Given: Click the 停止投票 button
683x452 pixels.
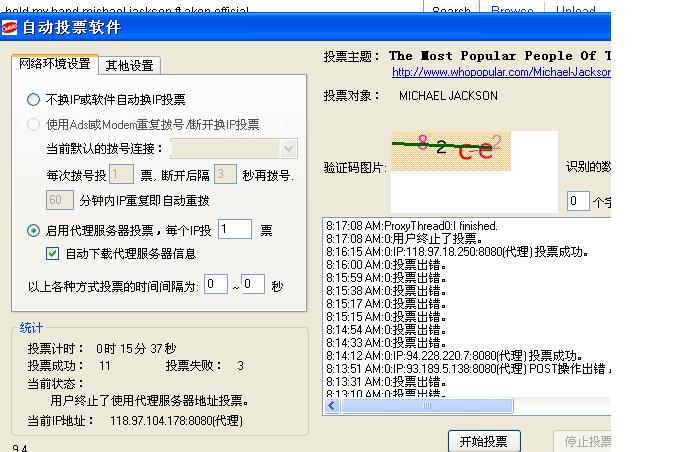Looking at the screenshot, I should 583,442.
